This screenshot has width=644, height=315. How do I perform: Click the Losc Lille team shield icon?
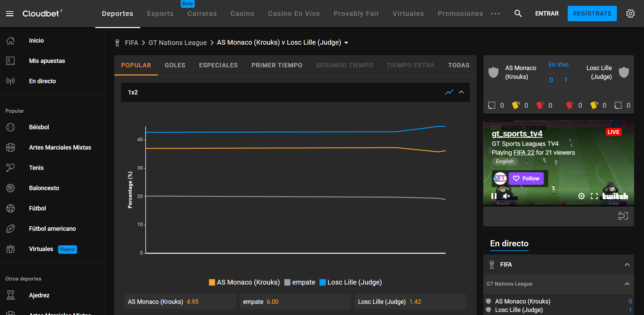pyautogui.click(x=624, y=72)
